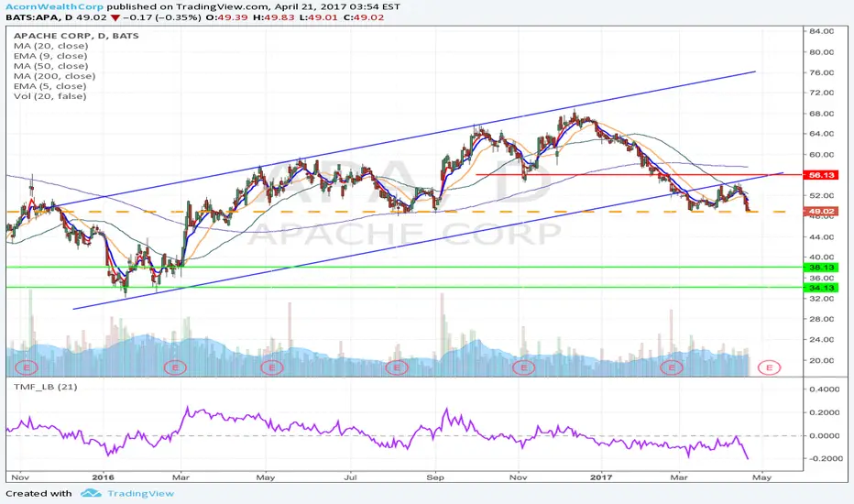
Task: Click the 28.00 price axis value
Action: pos(821,319)
